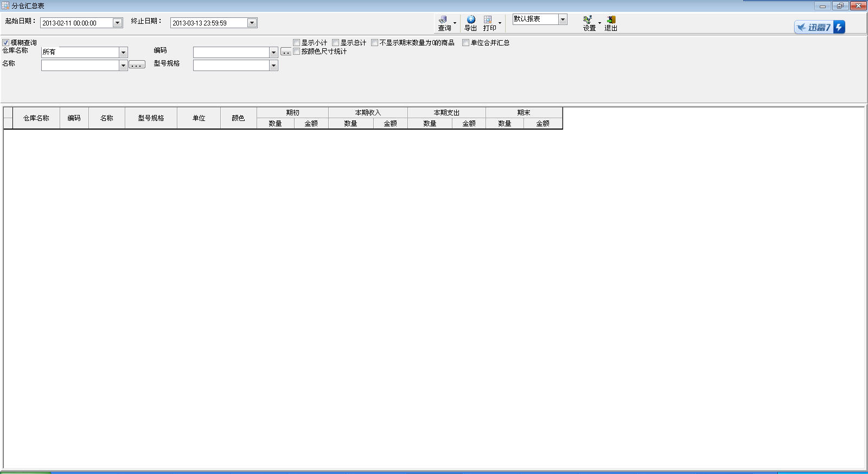The width and height of the screenshot is (868, 474).
Task: Click the 型号规格 column header in table
Action: coord(151,118)
